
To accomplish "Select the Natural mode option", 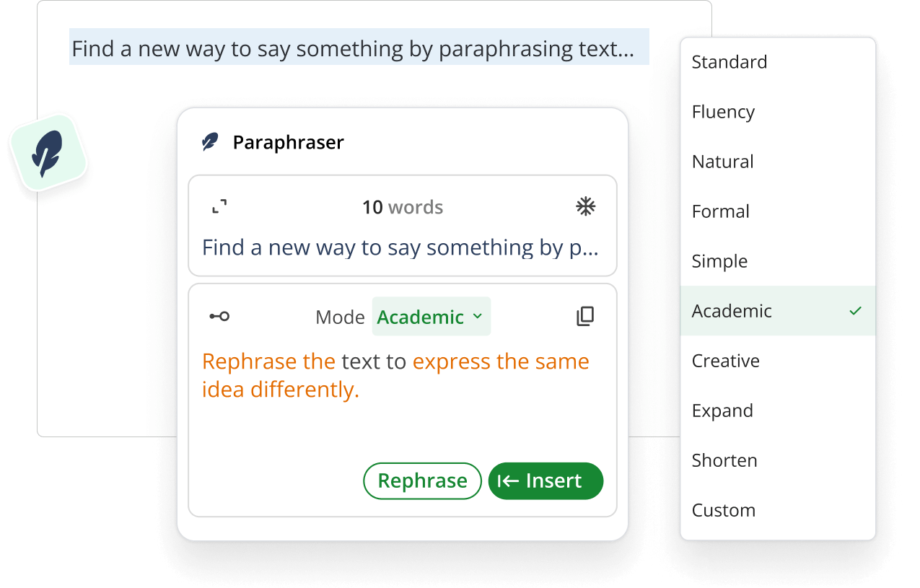I will tap(722, 162).
